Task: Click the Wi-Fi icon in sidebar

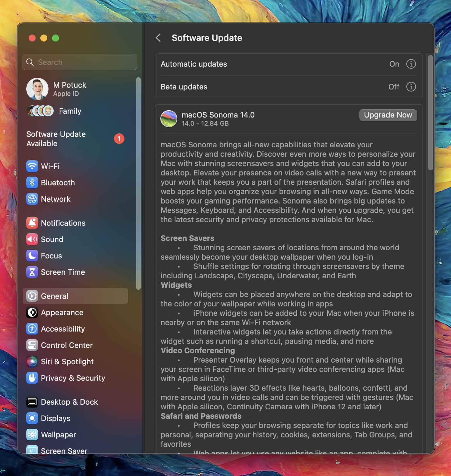Action: [32, 166]
